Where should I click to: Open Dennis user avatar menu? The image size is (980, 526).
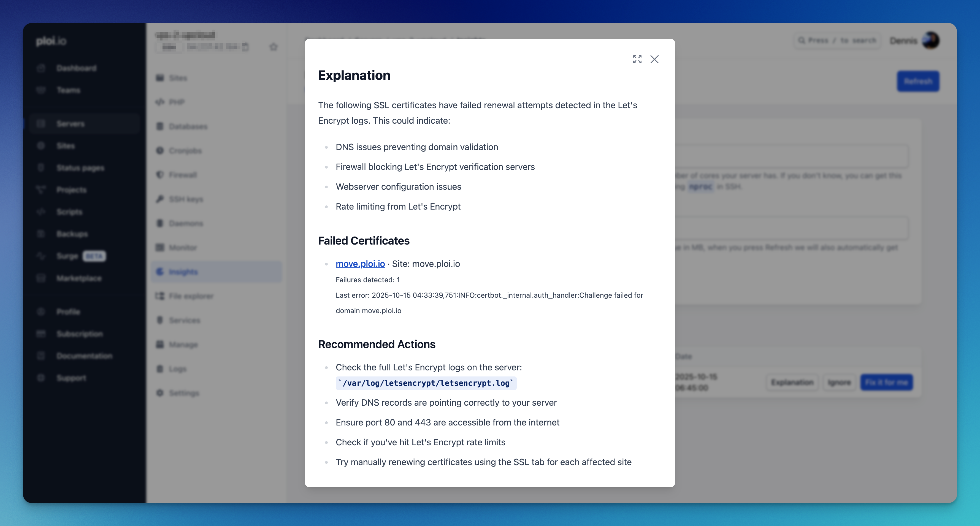[930, 40]
